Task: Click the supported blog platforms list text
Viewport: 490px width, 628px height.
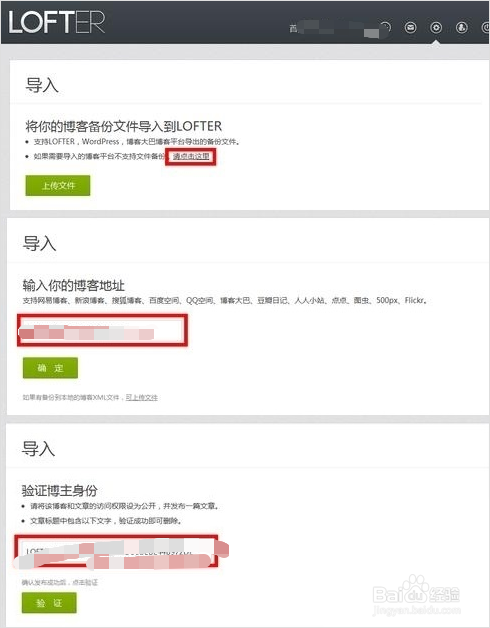Action: [225, 300]
